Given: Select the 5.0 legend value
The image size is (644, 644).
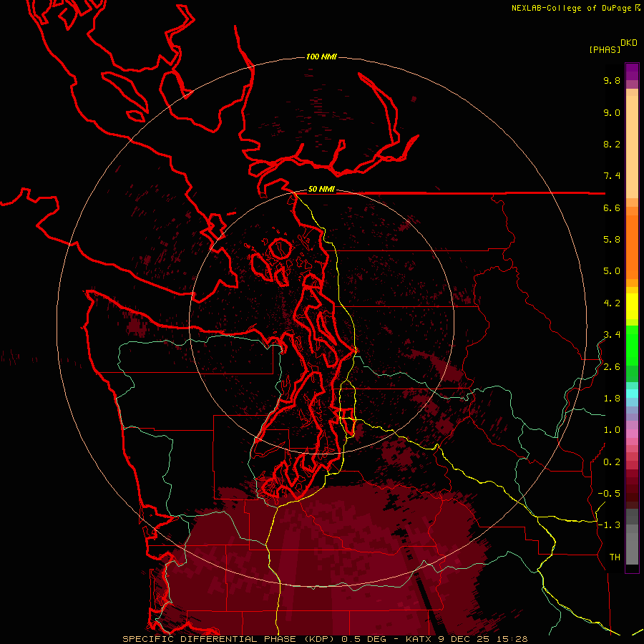Looking at the screenshot, I should pyautogui.click(x=612, y=271).
